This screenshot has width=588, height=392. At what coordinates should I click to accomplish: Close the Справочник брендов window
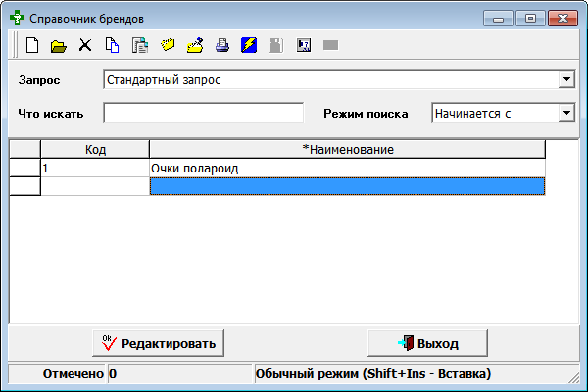click(563, 19)
